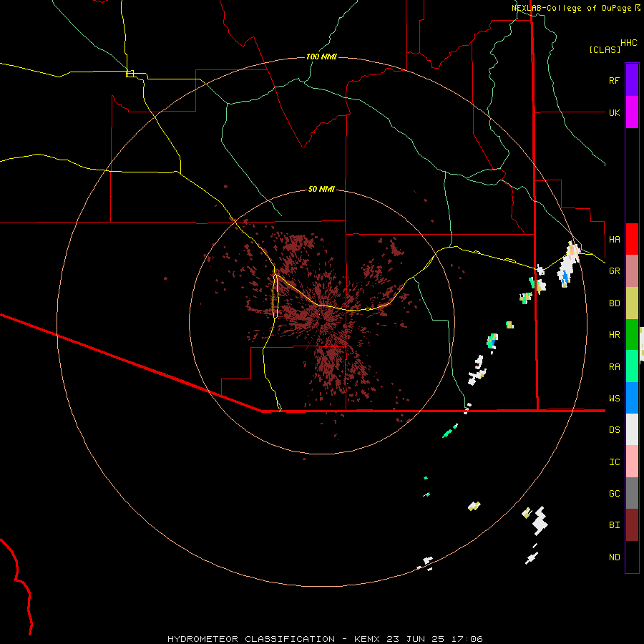Click the GR legend label

pos(614,271)
